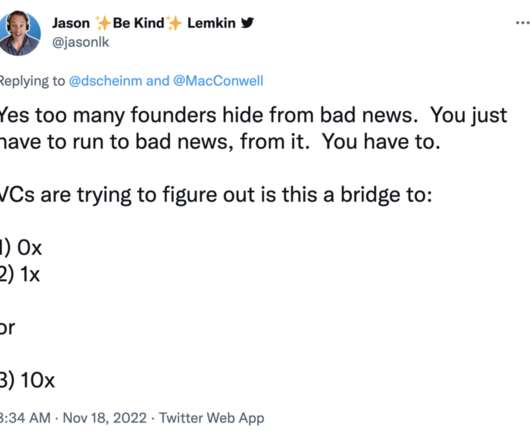Image resolution: width=530 pixels, height=442 pixels.
Task: Visit the @MacConwell mention
Action: (218, 81)
